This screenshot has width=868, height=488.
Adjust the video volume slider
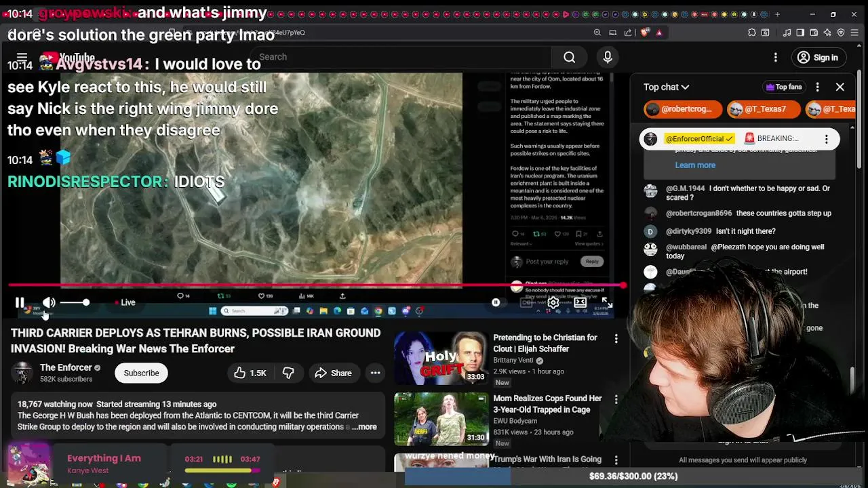click(x=75, y=302)
